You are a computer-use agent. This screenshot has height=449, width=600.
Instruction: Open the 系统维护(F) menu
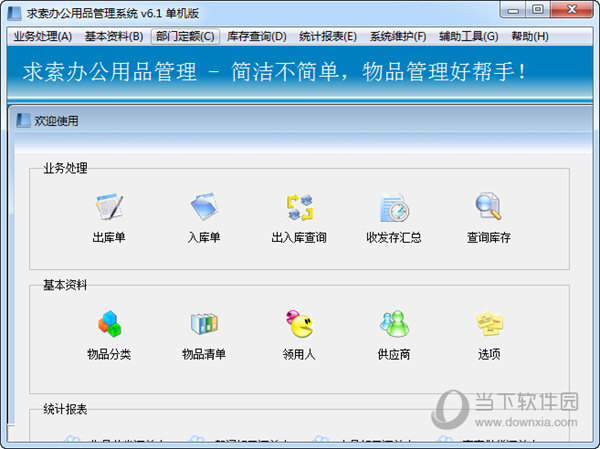point(398,37)
